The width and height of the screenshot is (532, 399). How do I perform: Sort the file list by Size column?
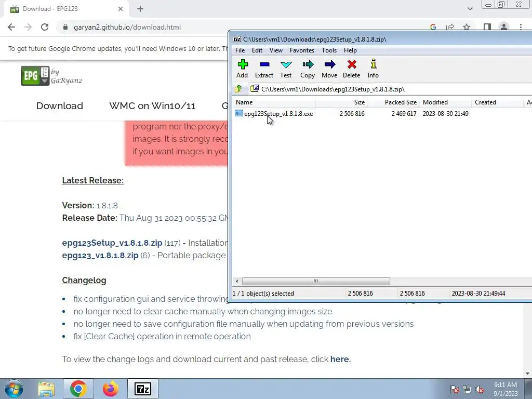[342, 102]
